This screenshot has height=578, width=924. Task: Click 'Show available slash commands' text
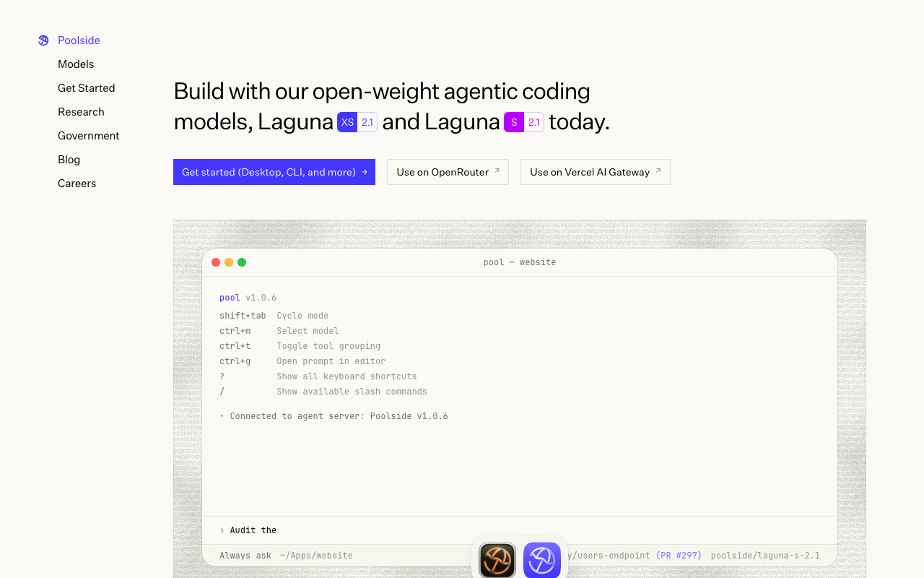352,392
